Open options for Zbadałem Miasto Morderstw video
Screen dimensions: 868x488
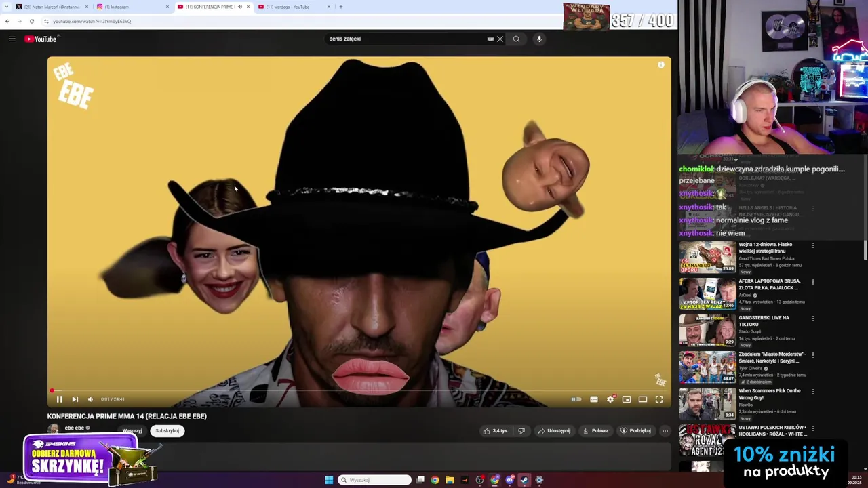click(x=813, y=355)
